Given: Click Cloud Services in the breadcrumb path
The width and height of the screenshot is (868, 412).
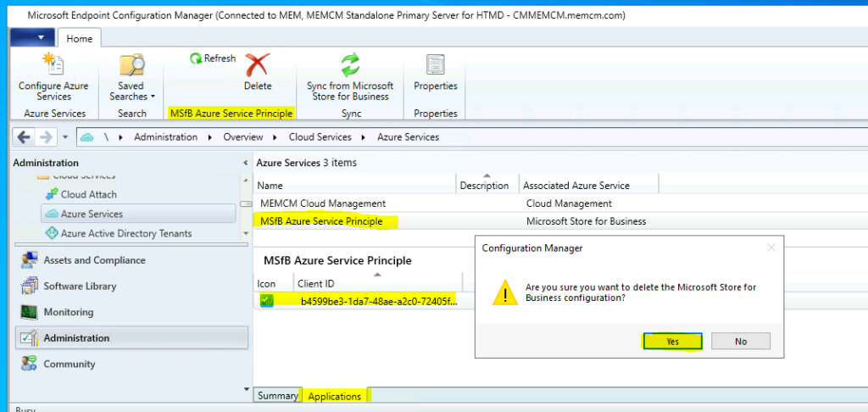Looking at the screenshot, I should 320,136.
